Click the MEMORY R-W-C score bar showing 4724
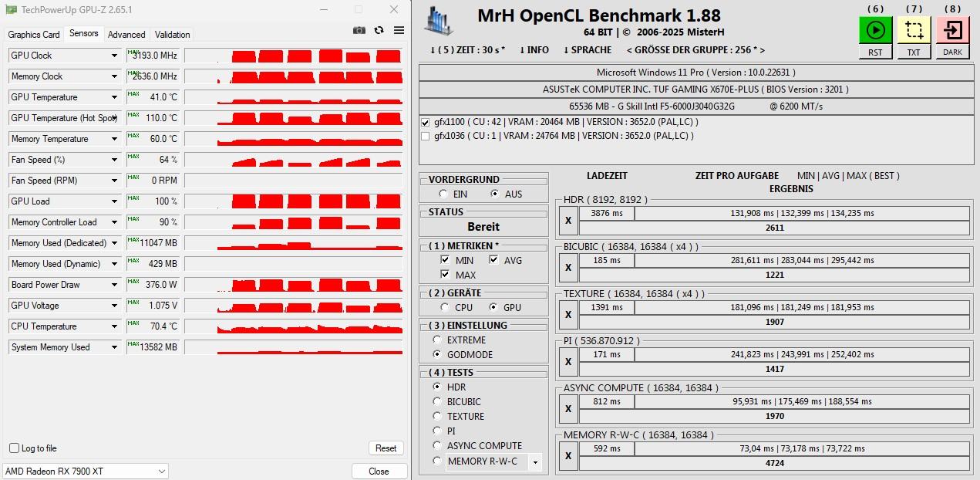Viewport: 980px width, 480px height. pyautogui.click(x=774, y=463)
